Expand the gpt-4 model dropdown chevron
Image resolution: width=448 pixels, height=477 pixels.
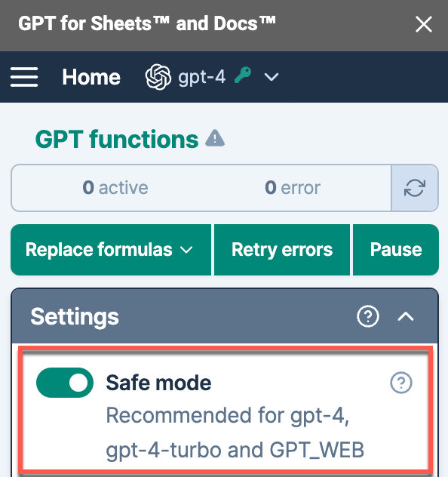click(x=271, y=77)
